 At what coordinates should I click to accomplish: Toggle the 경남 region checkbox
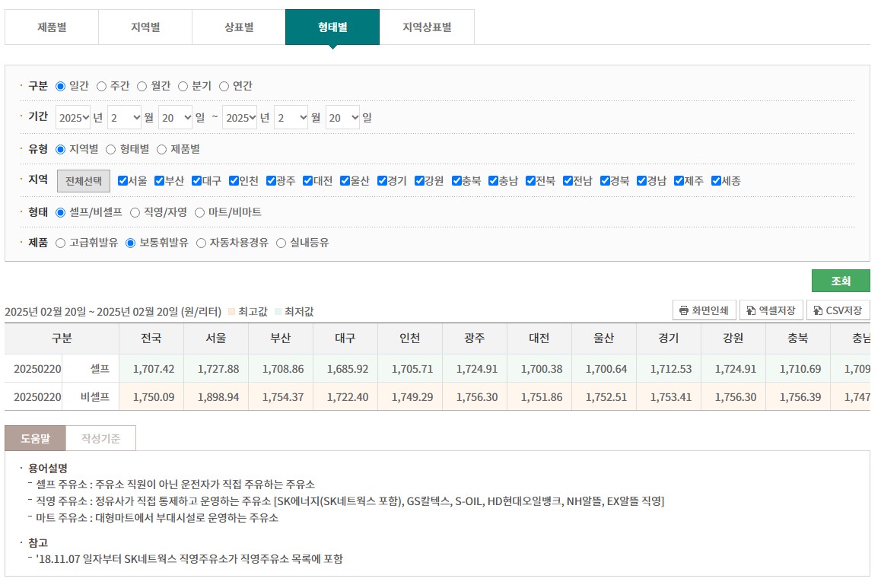click(641, 181)
